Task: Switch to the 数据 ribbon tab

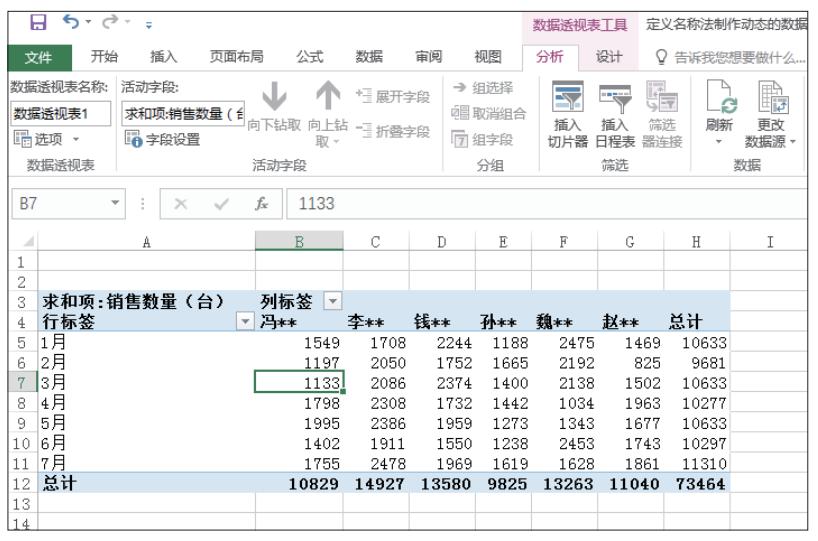Action: tap(369, 57)
